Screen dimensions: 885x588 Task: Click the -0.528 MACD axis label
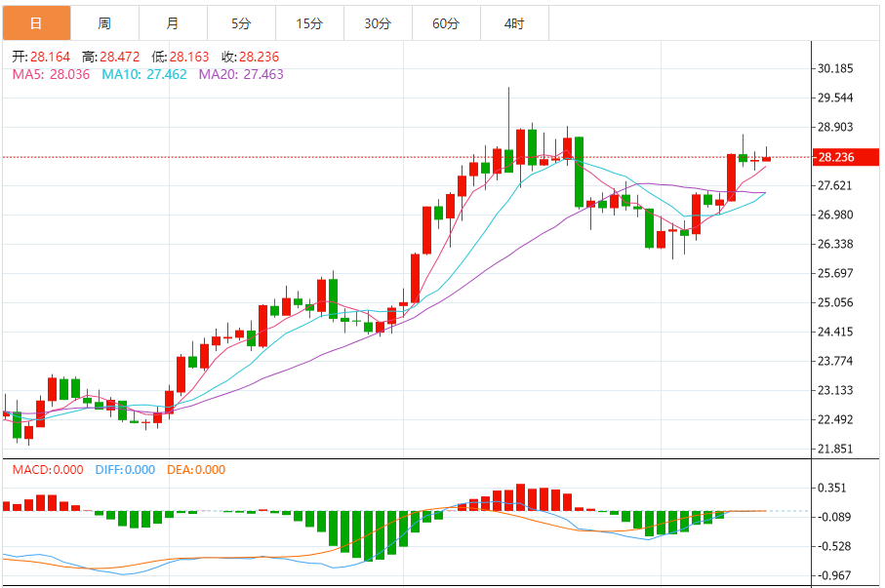[x=833, y=547]
